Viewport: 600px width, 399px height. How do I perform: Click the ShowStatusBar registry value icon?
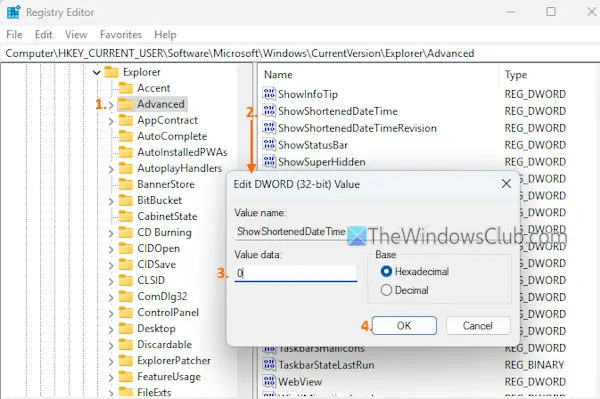pos(269,145)
